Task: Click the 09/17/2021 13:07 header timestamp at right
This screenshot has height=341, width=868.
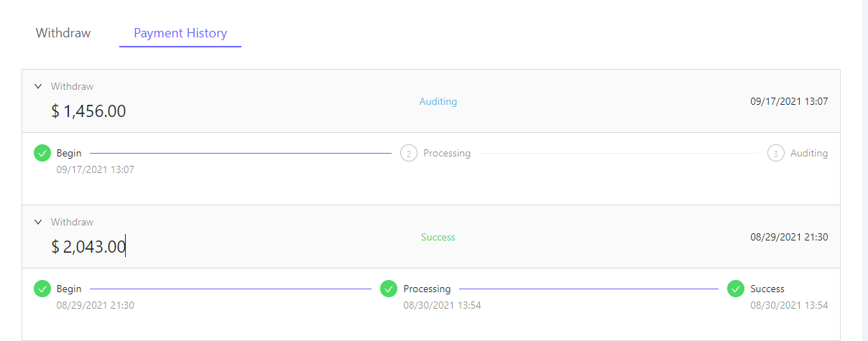Action: pos(789,101)
